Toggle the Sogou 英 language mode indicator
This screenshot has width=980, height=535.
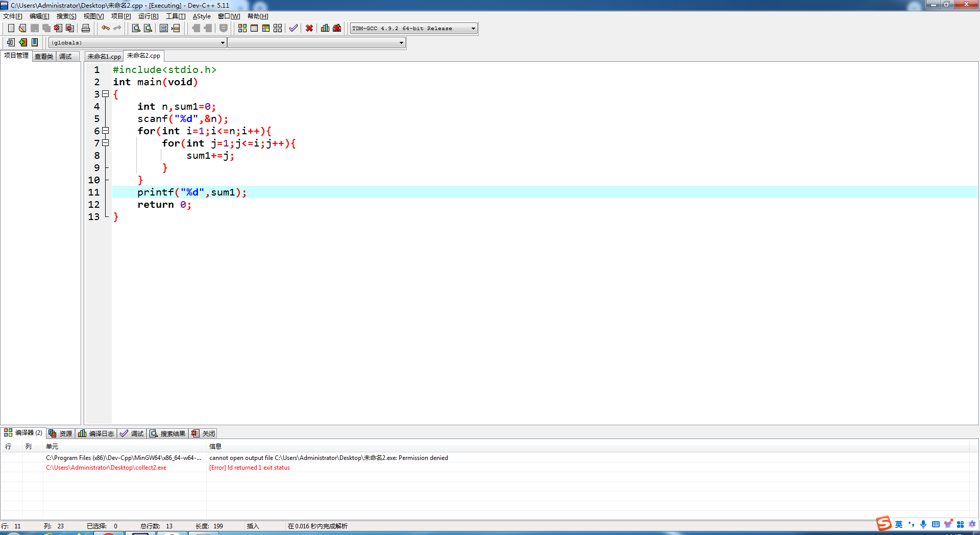[899, 524]
